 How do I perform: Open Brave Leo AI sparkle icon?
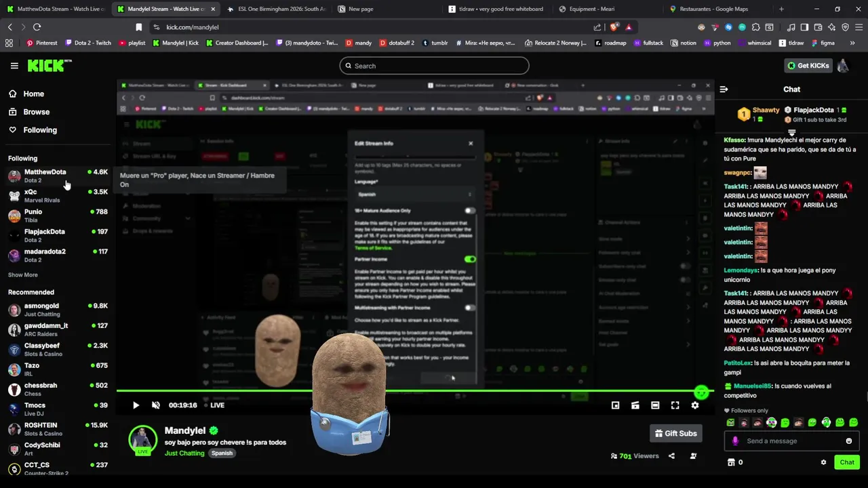pos(832,27)
